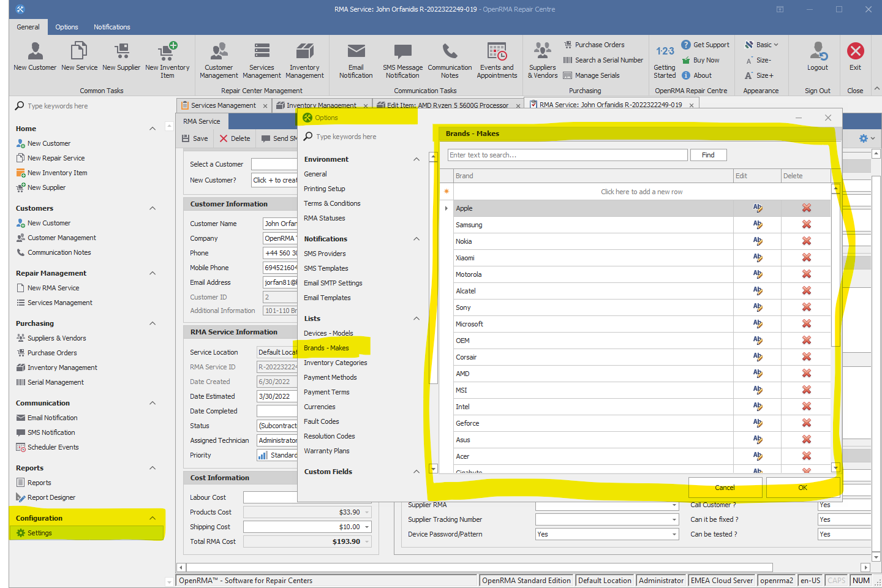Click the OK button
The width and height of the screenshot is (882, 588).
802,488
